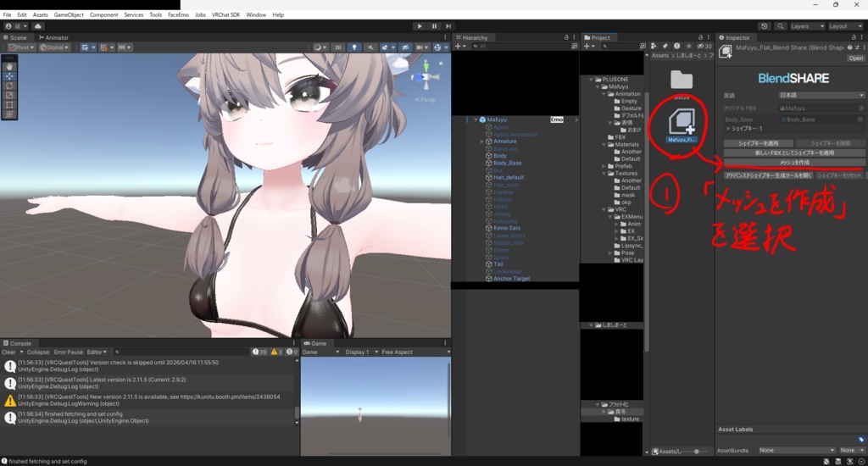This screenshot has width=868, height=466.
Task: Select Body_Base in Hierarchy
Action: (507, 164)
